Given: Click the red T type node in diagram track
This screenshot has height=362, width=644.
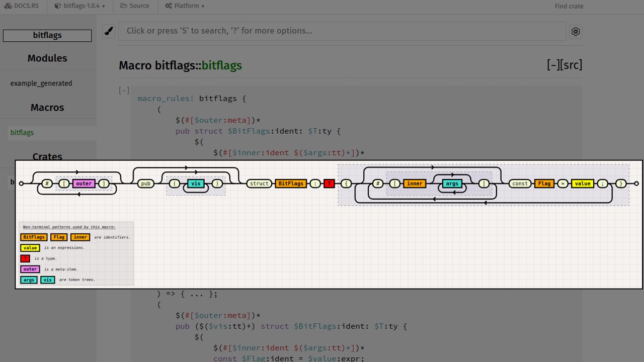Looking at the screenshot, I should pos(329,184).
